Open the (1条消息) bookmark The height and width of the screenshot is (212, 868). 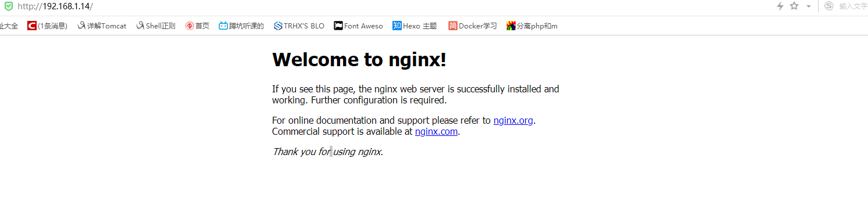48,26
